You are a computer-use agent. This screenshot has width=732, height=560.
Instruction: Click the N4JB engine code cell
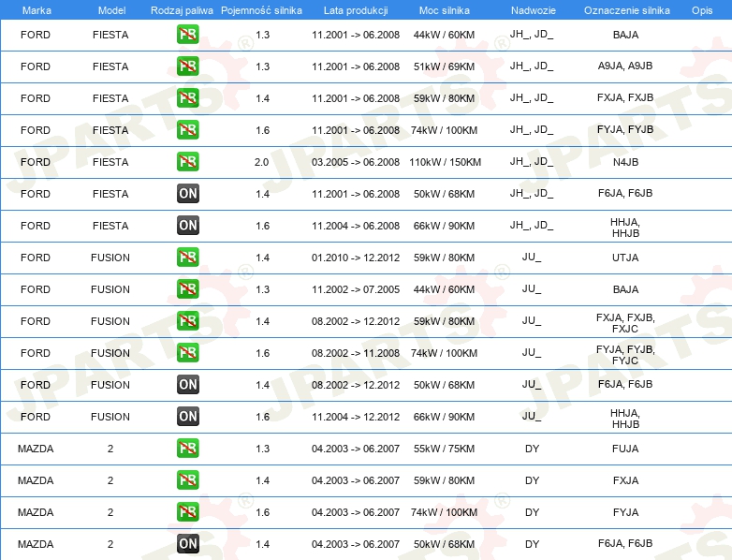625,162
